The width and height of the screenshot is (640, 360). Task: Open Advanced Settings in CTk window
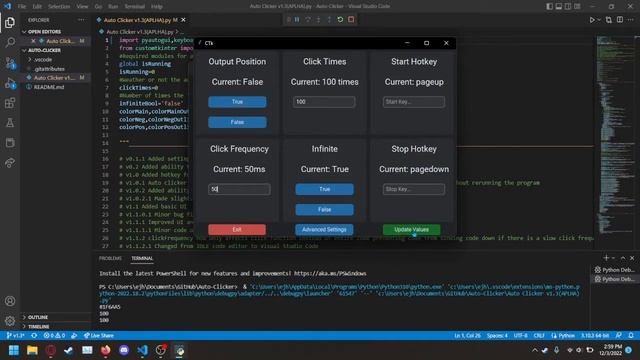coord(324,229)
